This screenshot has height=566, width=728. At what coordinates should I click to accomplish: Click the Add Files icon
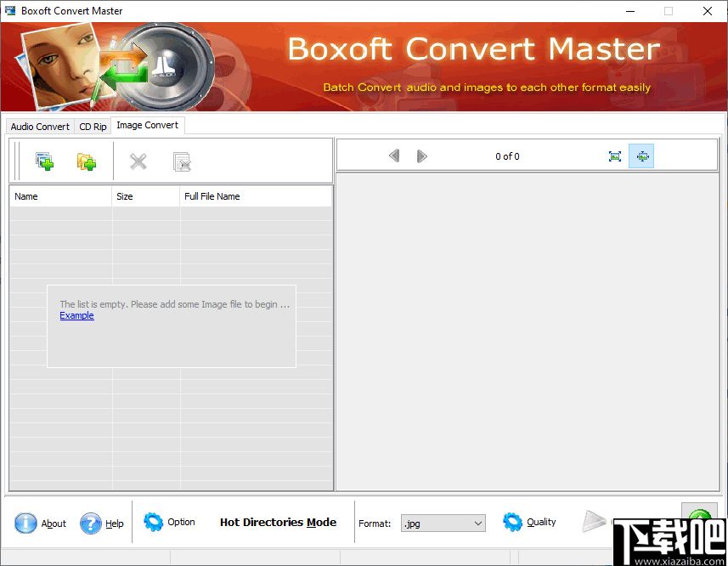coord(42,161)
